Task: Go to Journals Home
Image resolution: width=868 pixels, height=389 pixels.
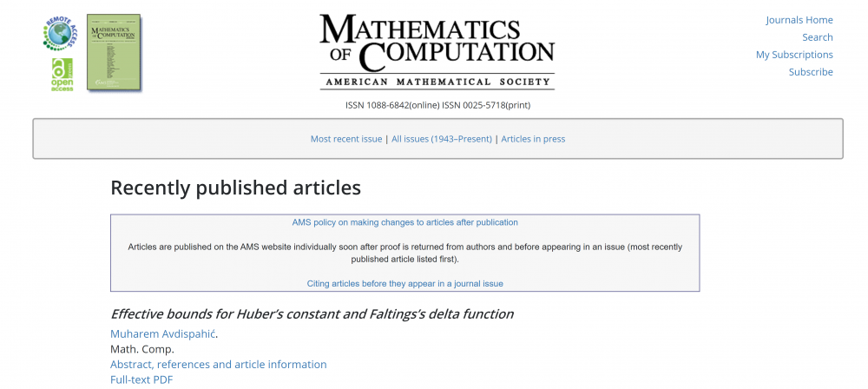Action: pos(799,20)
